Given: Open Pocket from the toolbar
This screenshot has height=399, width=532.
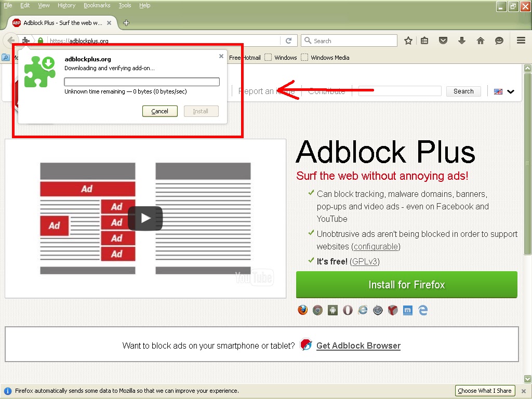Looking at the screenshot, I should pyautogui.click(x=443, y=40).
